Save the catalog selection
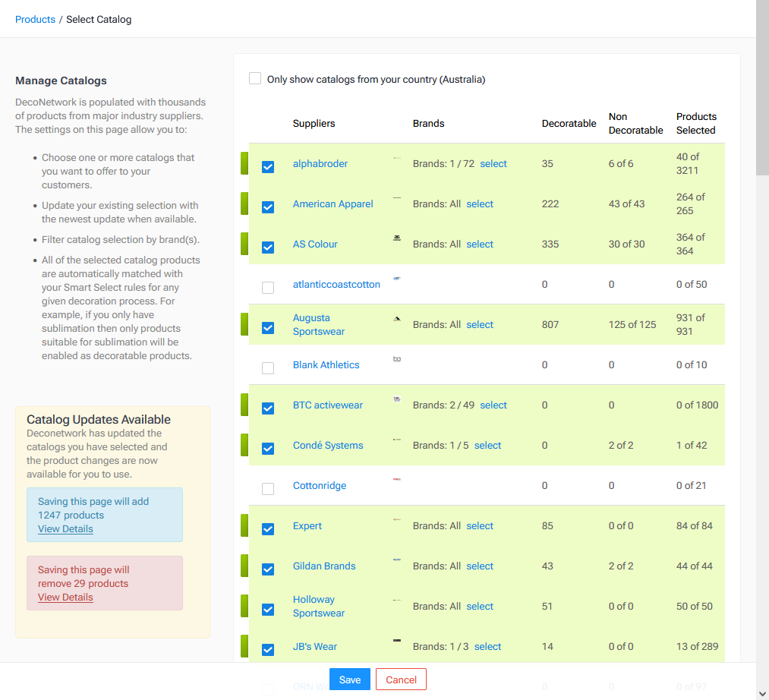 coord(350,680)
